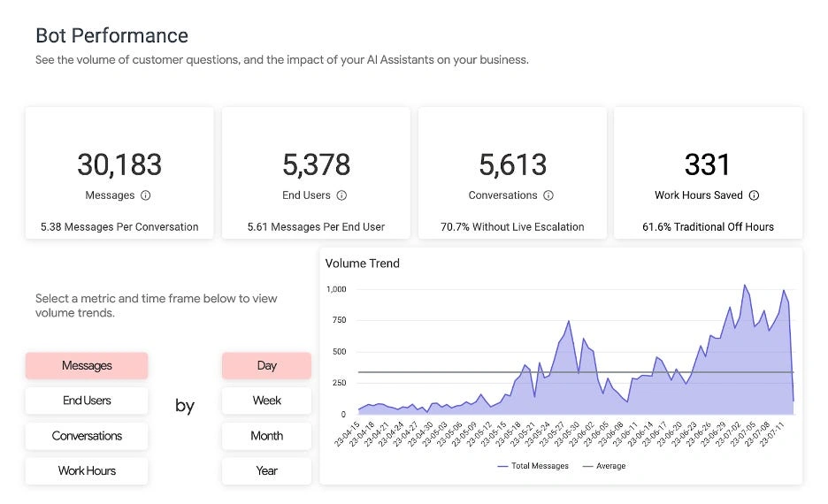Switch time frame to Month
828x504 pixels.
(266, 436)
